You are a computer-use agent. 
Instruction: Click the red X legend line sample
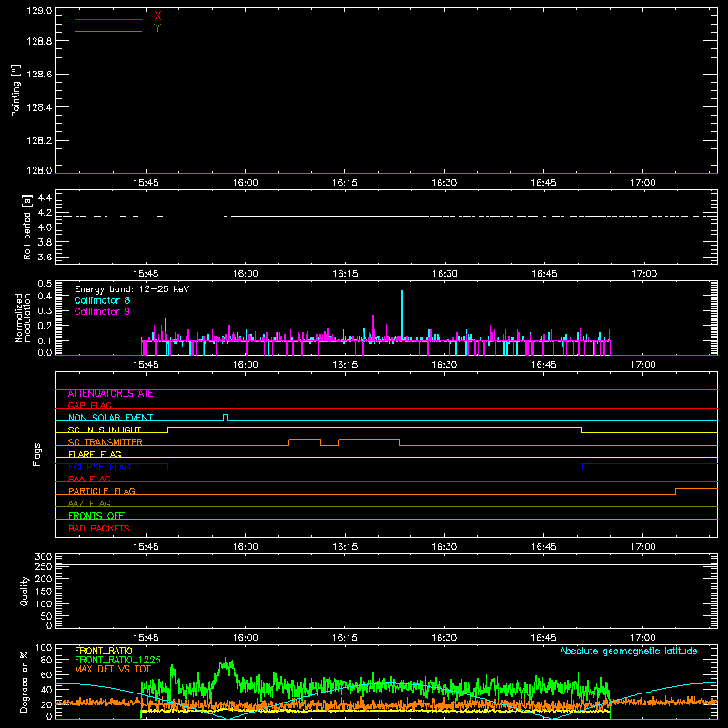pos(108,19)
